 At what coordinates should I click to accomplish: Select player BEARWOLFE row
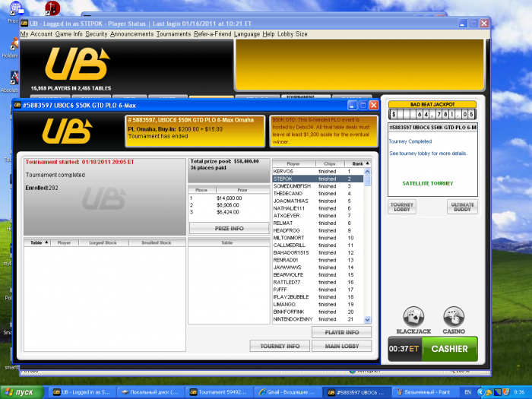tap(318, 275)
